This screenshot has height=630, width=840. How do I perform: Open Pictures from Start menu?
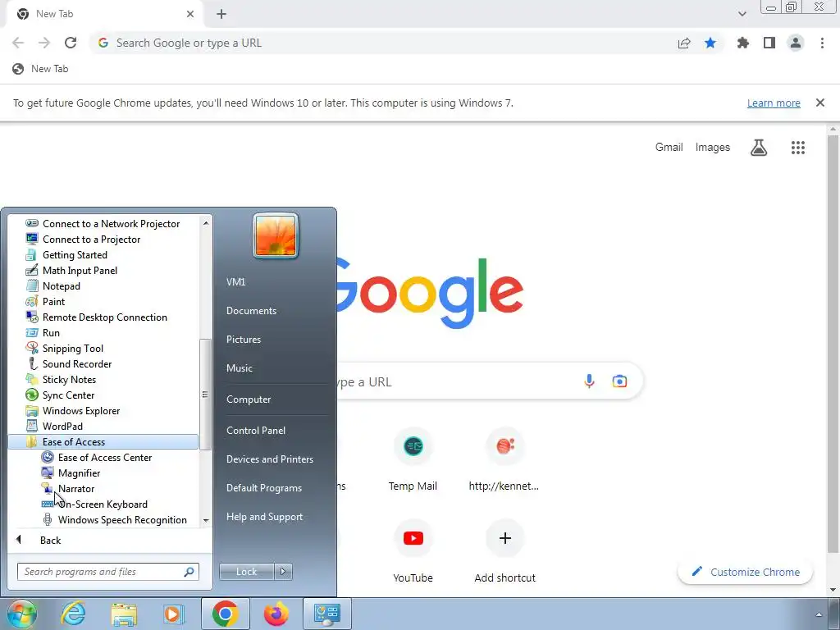(x=243, y=340)
